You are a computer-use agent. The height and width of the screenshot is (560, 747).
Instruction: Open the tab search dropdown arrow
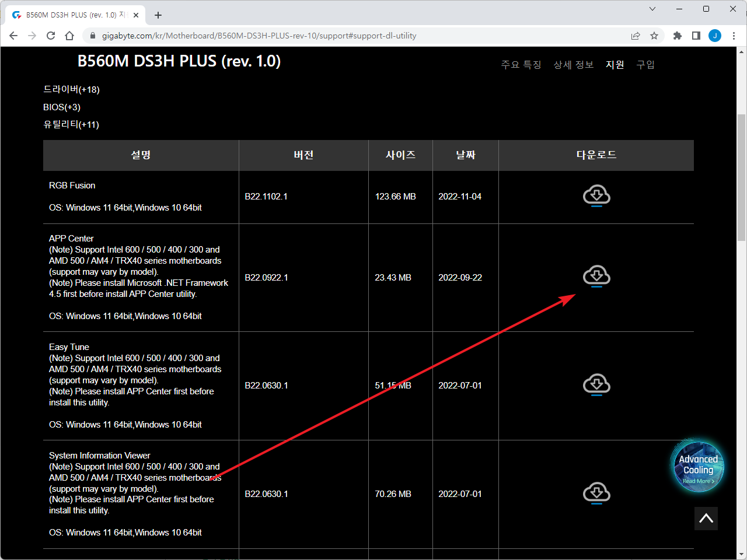pyautogui.click(x=652, y=9)
